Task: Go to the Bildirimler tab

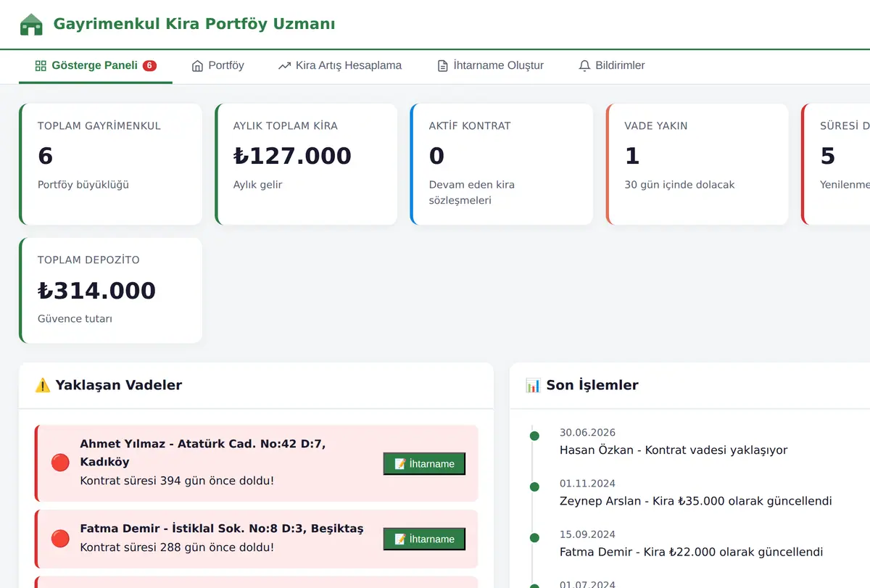Action: (611, 66)
